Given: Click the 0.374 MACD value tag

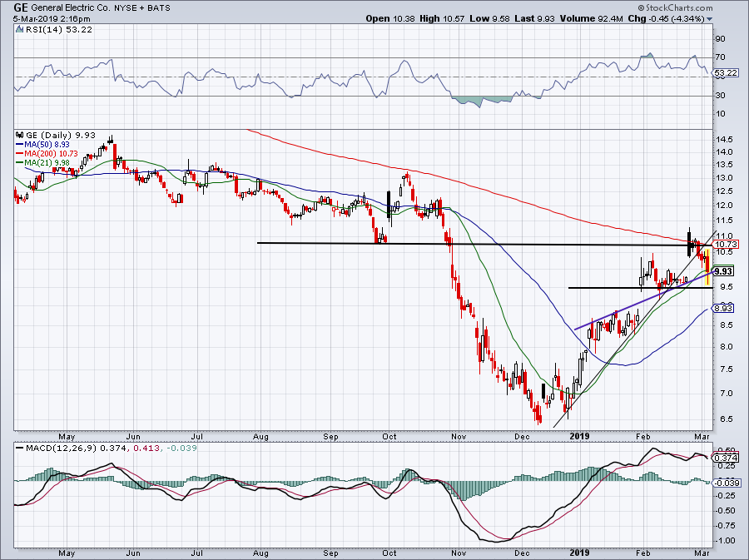Looking at the screenshot, I should click(726, 458).
